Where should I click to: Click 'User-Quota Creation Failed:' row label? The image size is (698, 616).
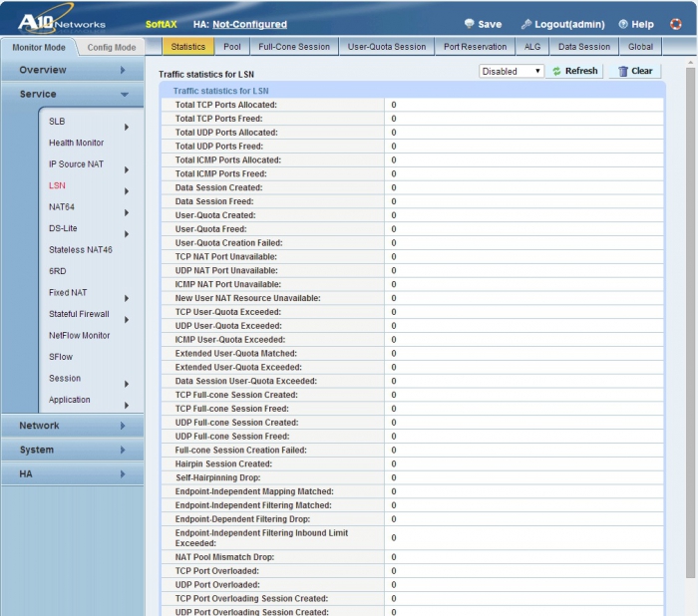[228, 242]
